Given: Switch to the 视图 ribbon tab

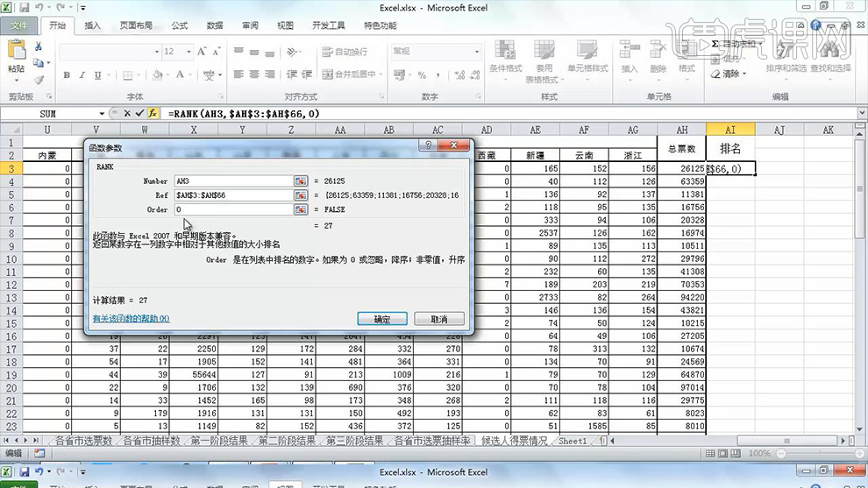Looking at the screenshot, I should (285, 25).
